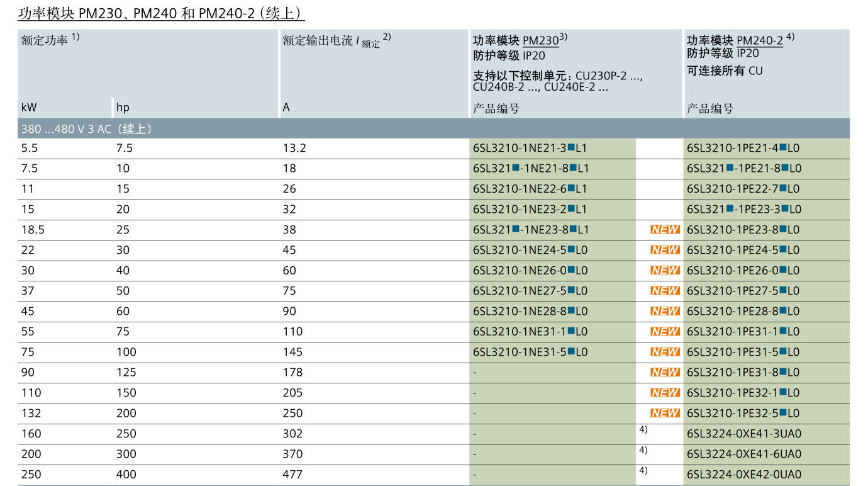868x486 pixels.
Task: Click the 额定输出电流 column header
Action: click(x=337, y=41)
